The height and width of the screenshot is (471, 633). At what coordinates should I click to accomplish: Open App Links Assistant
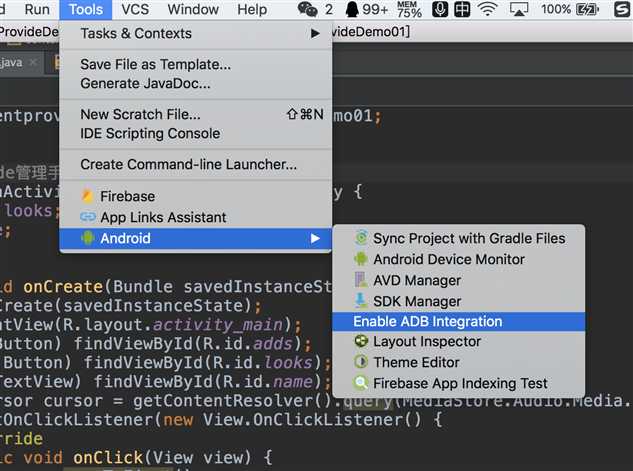pos(196,218)
